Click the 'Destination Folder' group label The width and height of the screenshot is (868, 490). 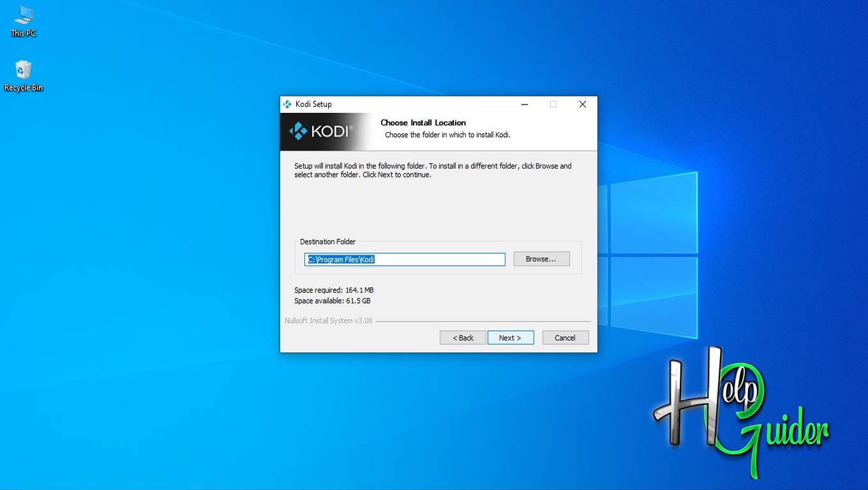point(328,242)
